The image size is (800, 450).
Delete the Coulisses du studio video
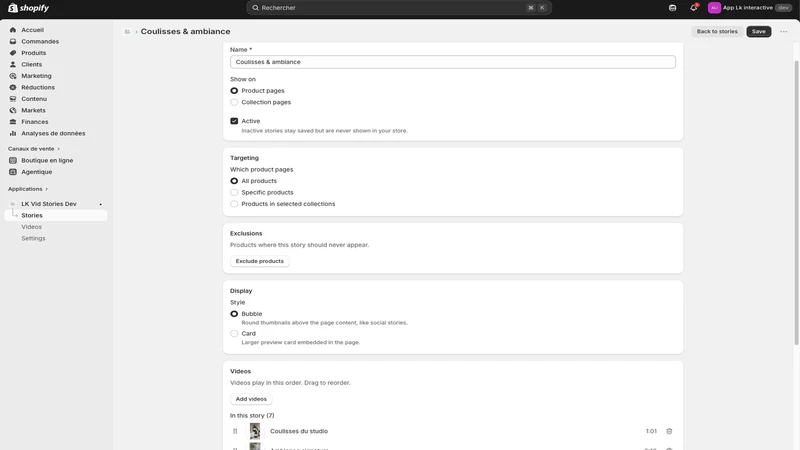[x=669, y=431]
